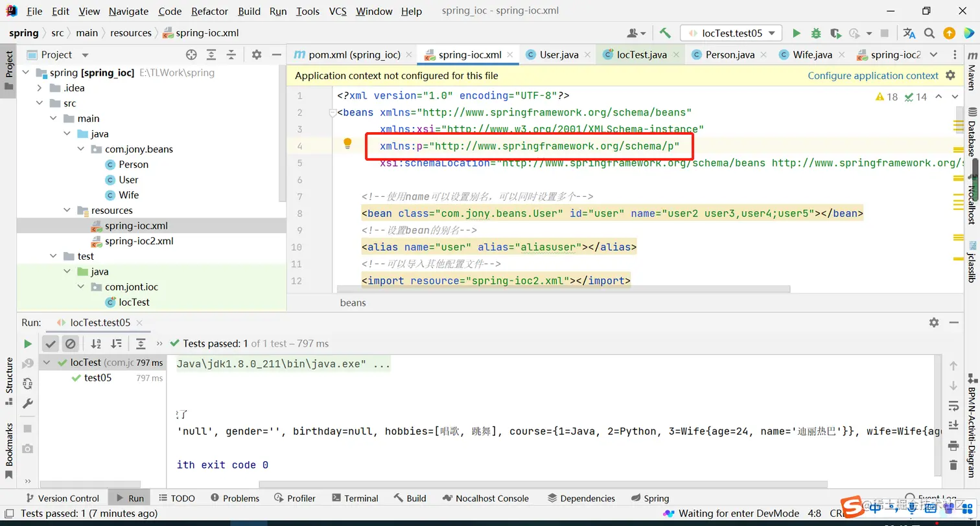The height and width of the screenshot is (526, 980).
Task: Rerun the test in Run panel
Action: click(x=28, y=344)
